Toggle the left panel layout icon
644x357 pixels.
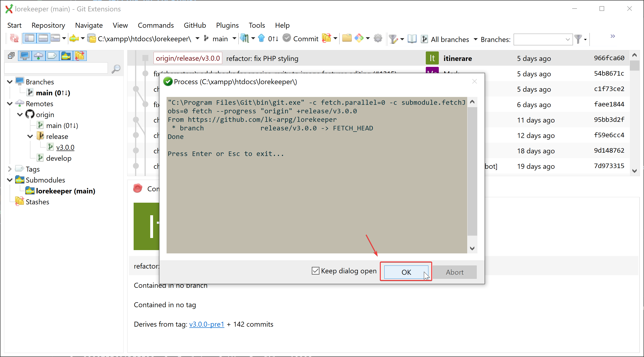[30, 38]
